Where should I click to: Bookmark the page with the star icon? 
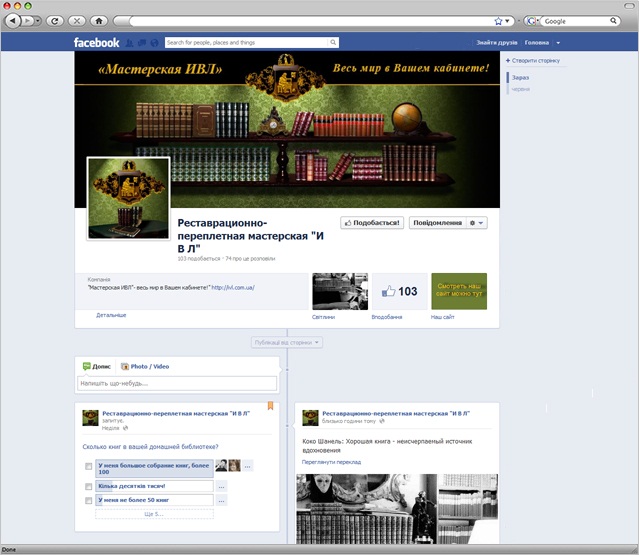tap(498, 21)
